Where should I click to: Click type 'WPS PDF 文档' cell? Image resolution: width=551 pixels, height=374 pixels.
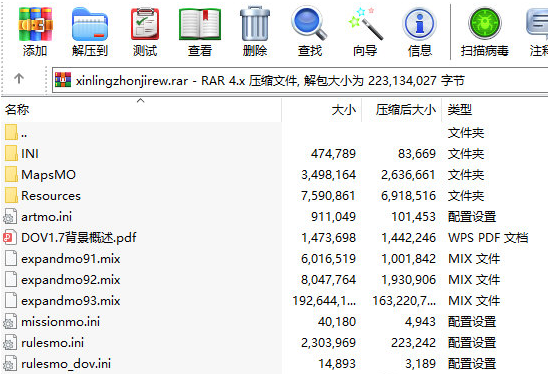tap(488, 238)
